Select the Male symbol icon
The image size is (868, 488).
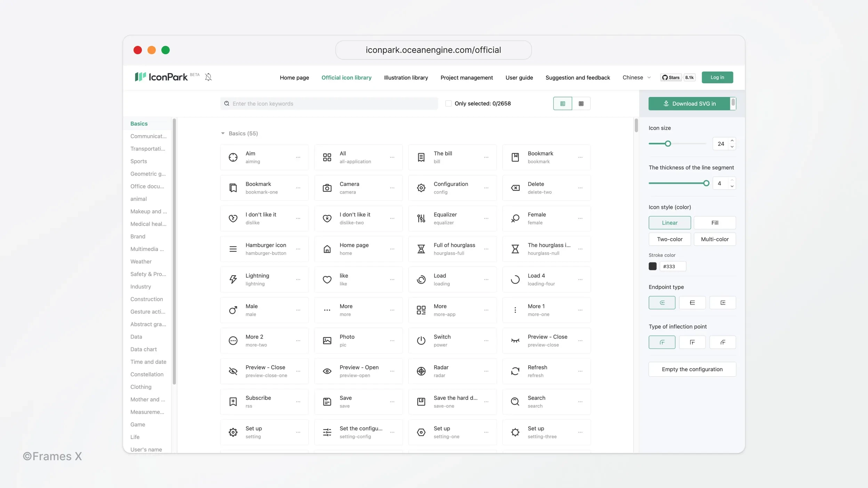(x=233, y=310)
